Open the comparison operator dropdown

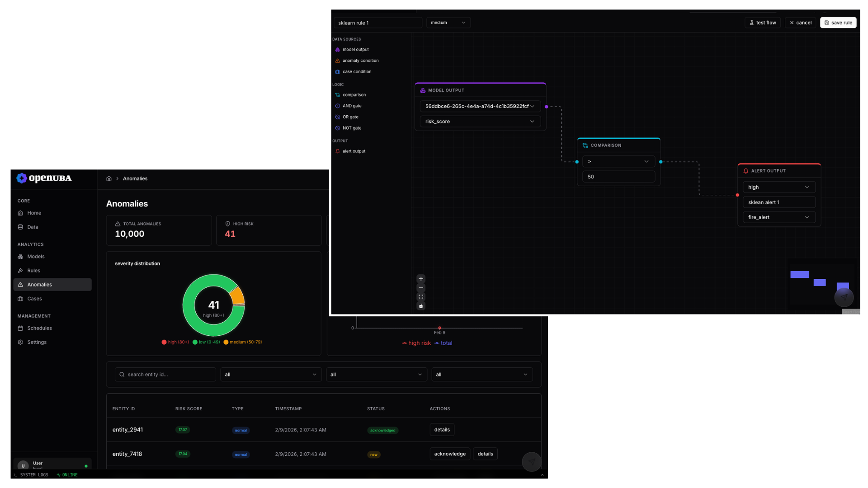tap(618, 161)
